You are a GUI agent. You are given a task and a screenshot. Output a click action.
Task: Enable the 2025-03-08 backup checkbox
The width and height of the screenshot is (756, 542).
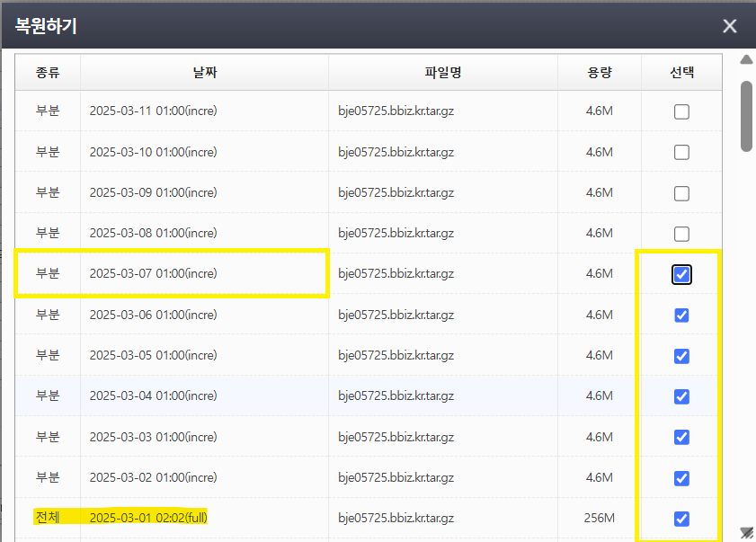tap(681, 234)
